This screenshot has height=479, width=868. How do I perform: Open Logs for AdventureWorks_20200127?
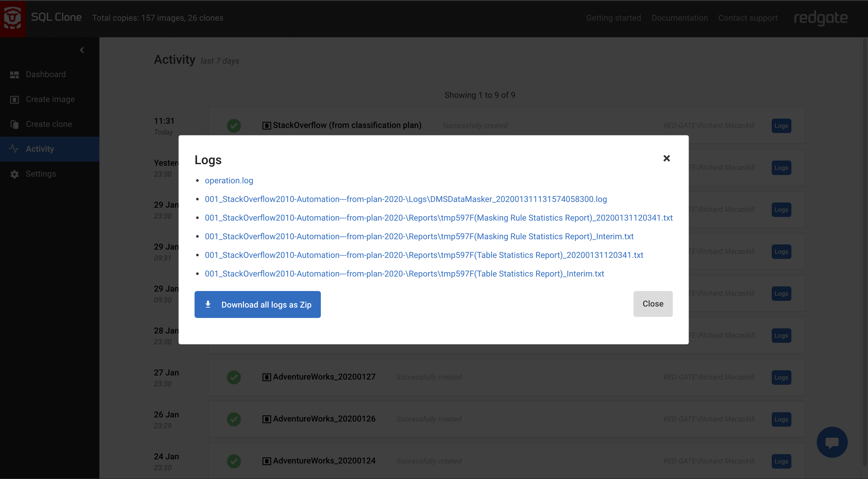pyautogui.click(x=781, y=378)
